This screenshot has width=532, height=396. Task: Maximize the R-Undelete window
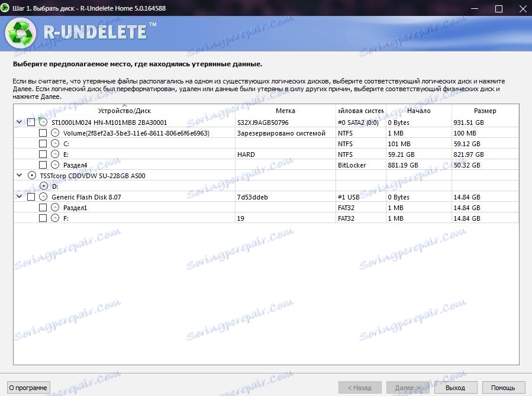tap(499, 8)
